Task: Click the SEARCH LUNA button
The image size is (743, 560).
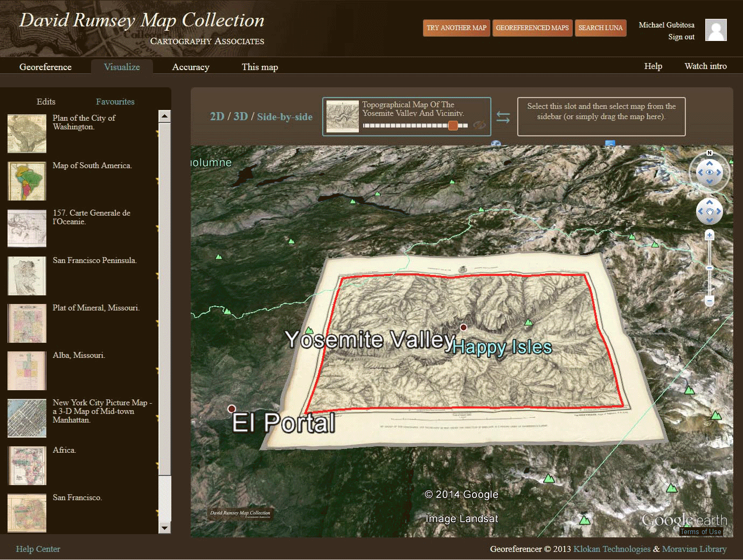Action: pyautogui.click(x=600, y=27)
